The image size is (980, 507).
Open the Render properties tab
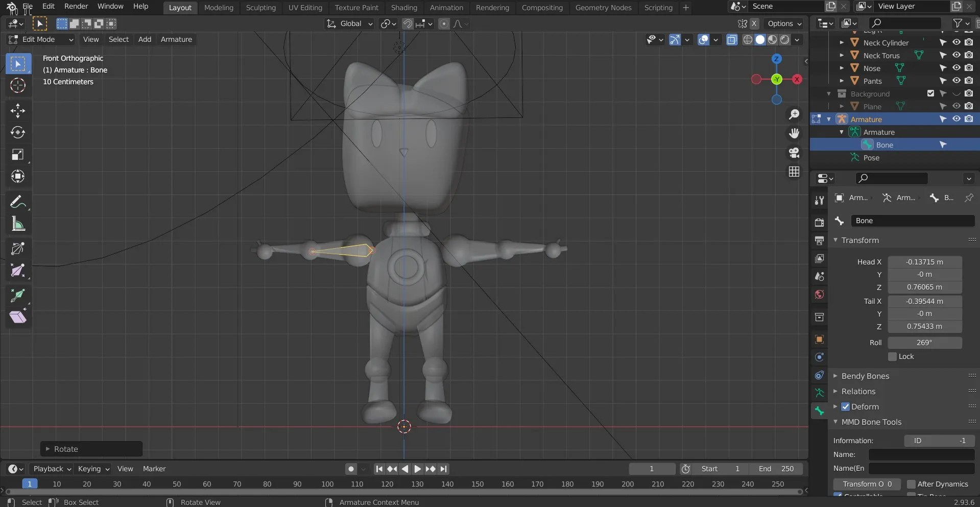tap(819, 222)
